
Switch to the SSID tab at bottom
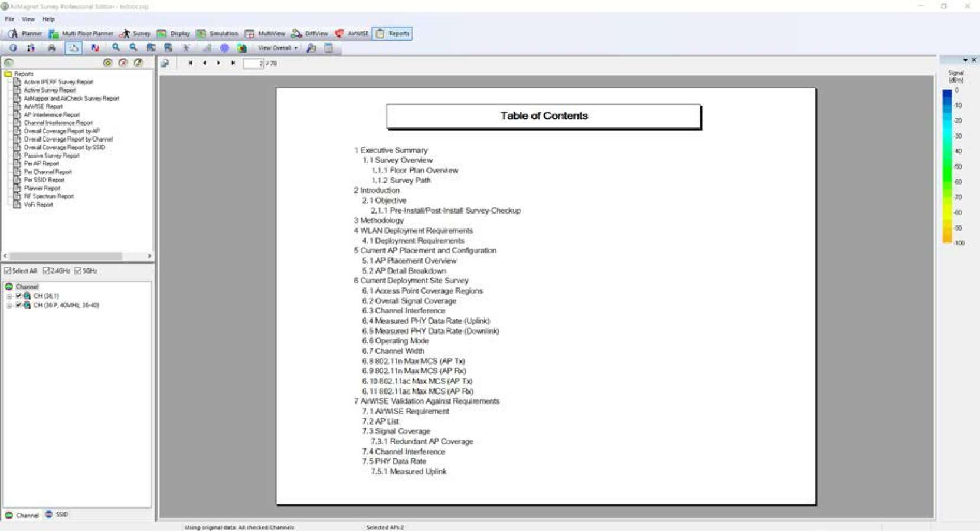tap(57, 514)
